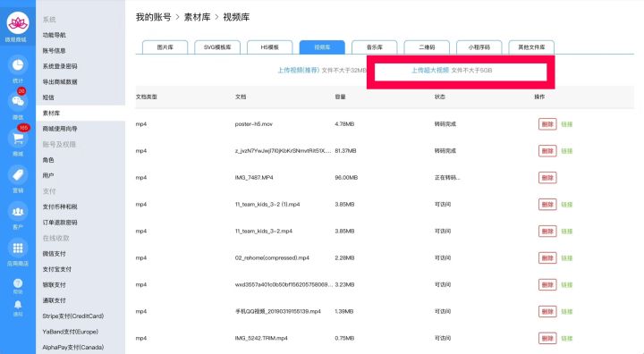
Task: Switch to the SVG模板库 tab
Action: (217, 47)
